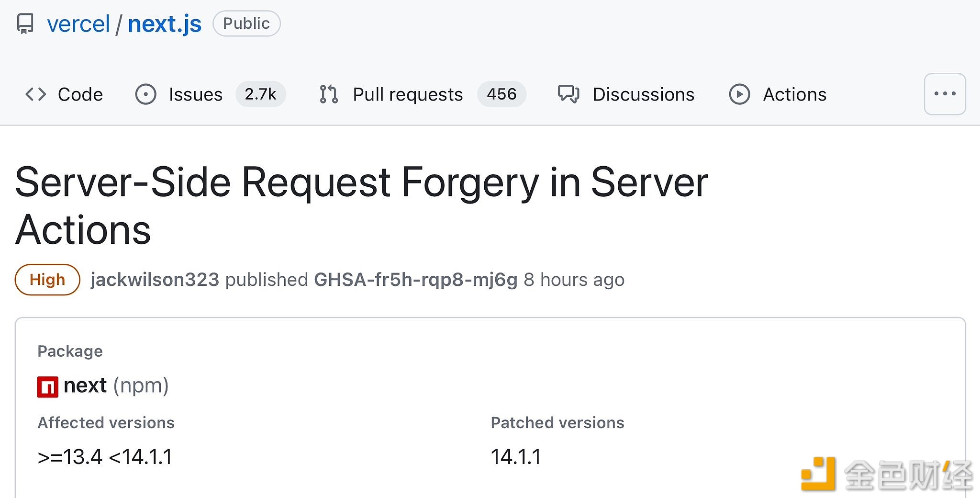Click the repository book icon
Viewport: 980px width, 498px height.
[25, 23]
